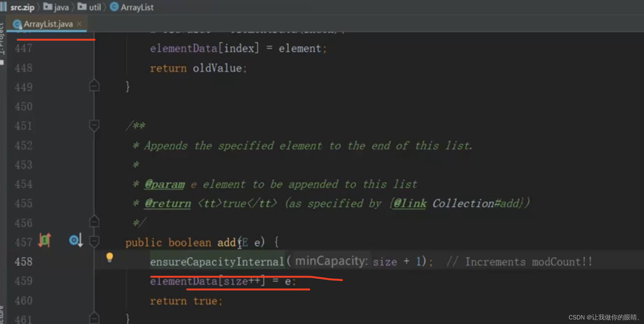Image resolution: width=644 pixels, height=324 pixels.
Task: Click the Collection#add reference
Action: 476,204
